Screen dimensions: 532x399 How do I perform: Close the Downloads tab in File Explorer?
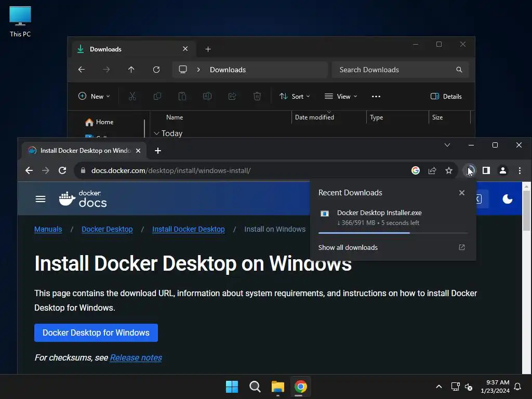pyautogui.click(x=185, y=49)
